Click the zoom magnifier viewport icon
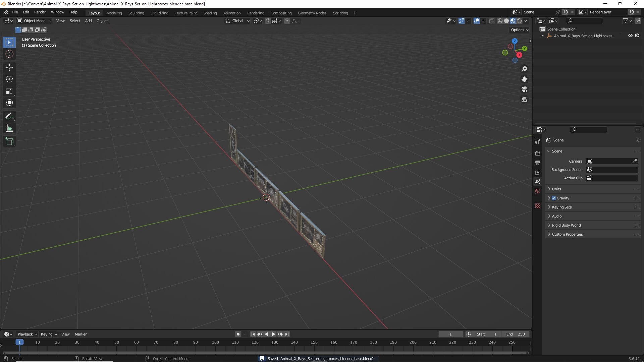The width and height of the screenshot is (644, 362). 524,69
